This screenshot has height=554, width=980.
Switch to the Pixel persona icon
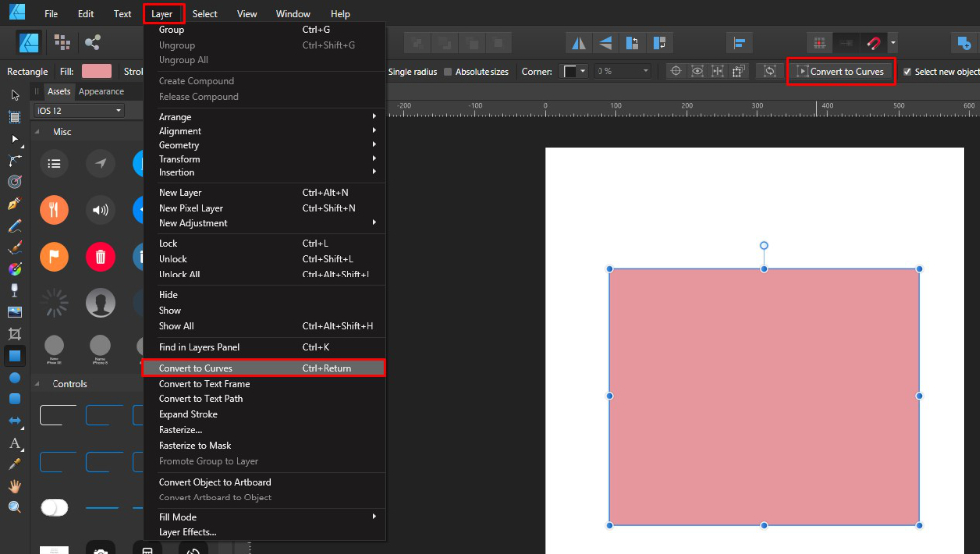point(61,43)
